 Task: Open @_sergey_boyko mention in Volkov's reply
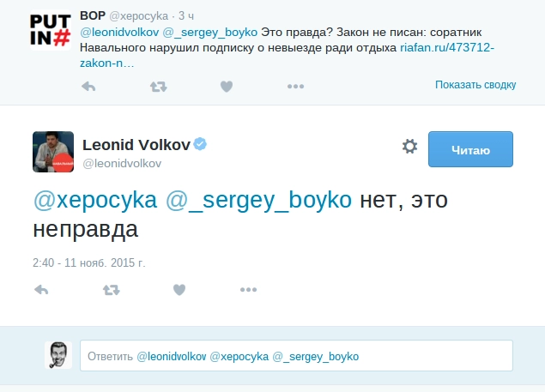(258, 201)
